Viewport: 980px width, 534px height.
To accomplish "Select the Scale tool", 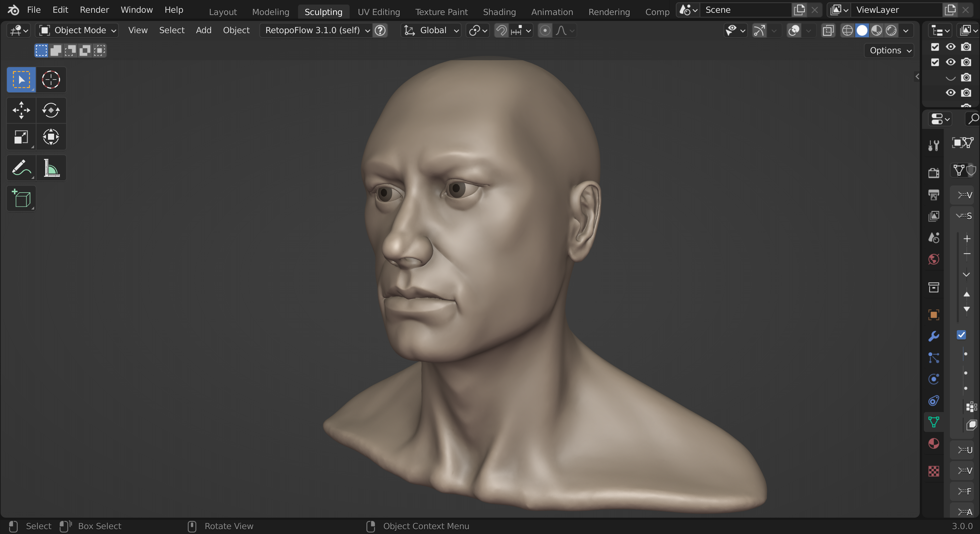I will [21, 137].
